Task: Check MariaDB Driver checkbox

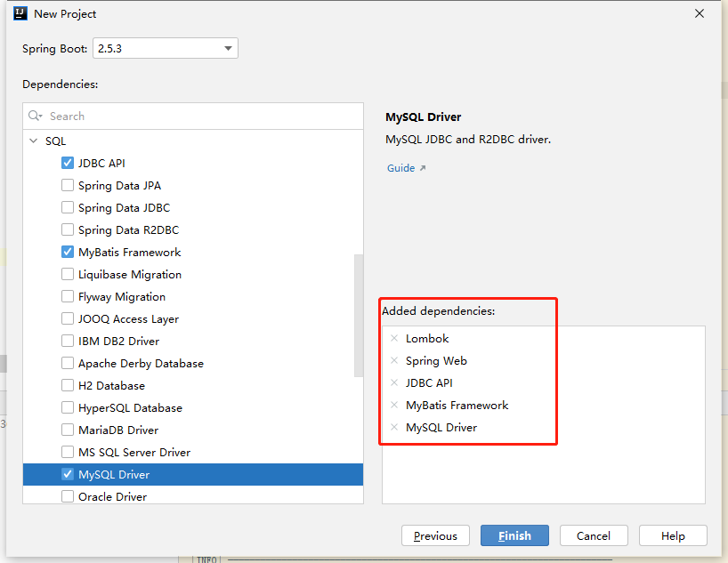Action: (x=68, y=430)
